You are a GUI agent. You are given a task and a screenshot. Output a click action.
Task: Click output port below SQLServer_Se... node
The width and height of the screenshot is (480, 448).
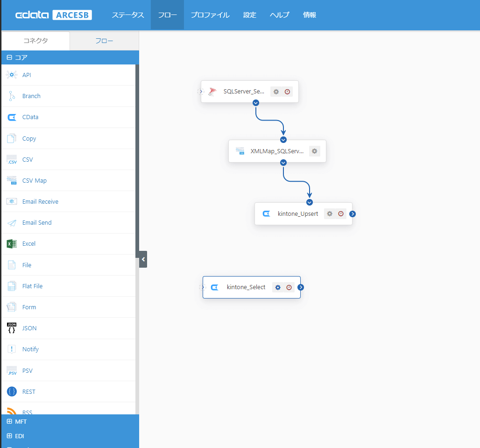click(256, 103)
